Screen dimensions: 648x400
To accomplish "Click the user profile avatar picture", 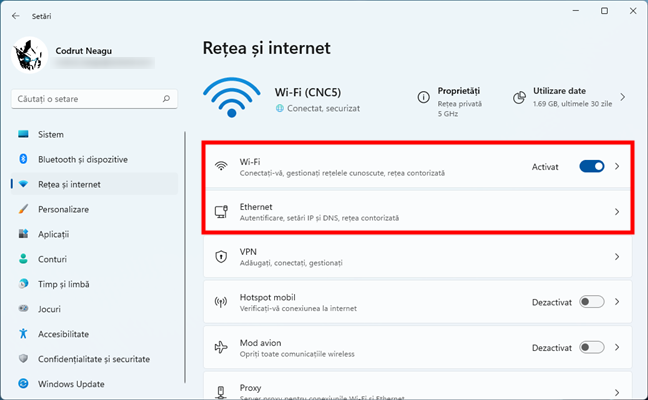I will (30, 55).
